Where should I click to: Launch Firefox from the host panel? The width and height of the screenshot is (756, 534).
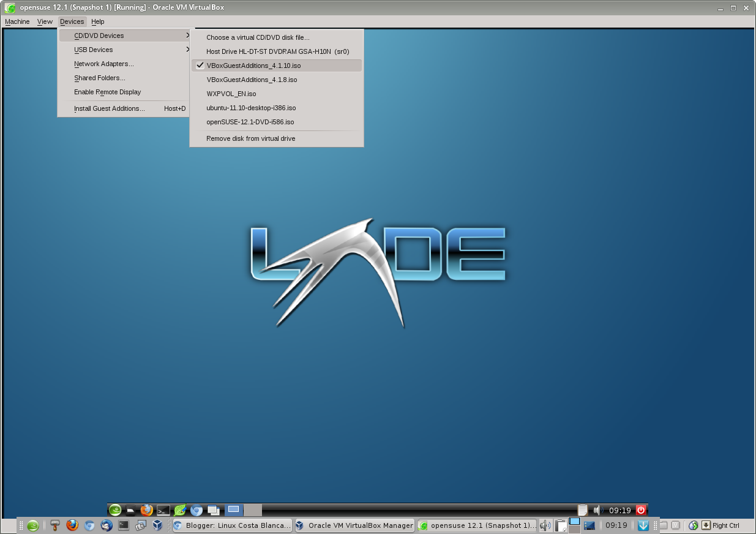pos(72,525)
